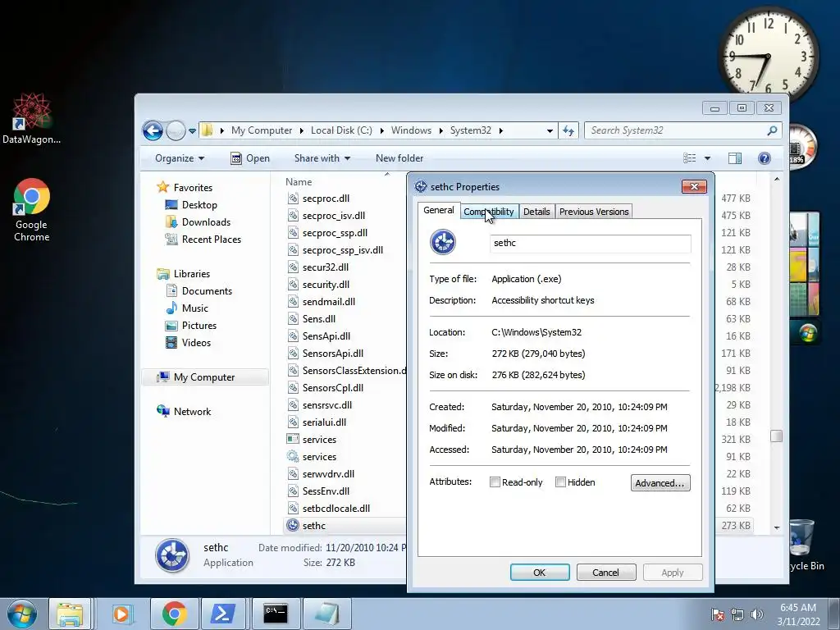Click the volume speaker tray icon
The width and height of the screenshot is (840, 630).
tap(756, 614)
